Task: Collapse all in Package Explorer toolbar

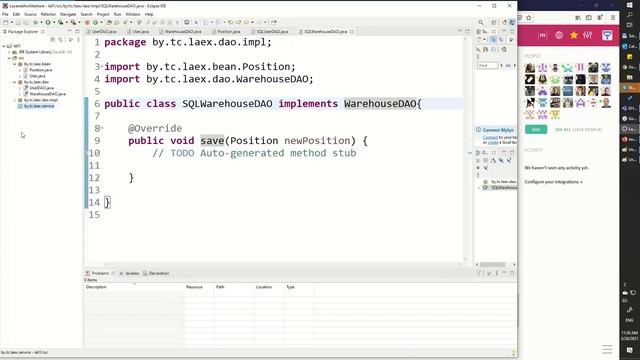Action: [x=53, y=40]
